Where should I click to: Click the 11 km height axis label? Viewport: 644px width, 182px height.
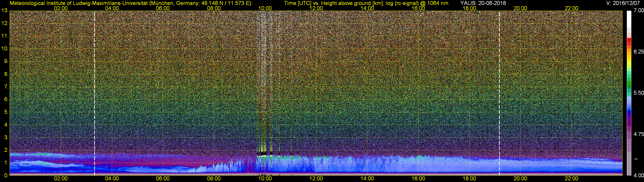click(x=5, y=36)
